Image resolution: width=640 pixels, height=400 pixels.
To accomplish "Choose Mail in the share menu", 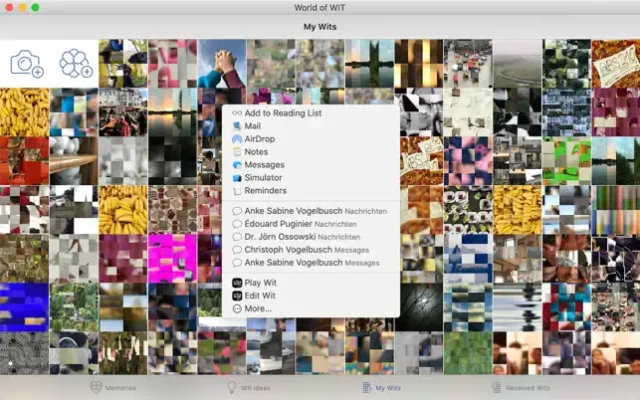I will 251,126.
